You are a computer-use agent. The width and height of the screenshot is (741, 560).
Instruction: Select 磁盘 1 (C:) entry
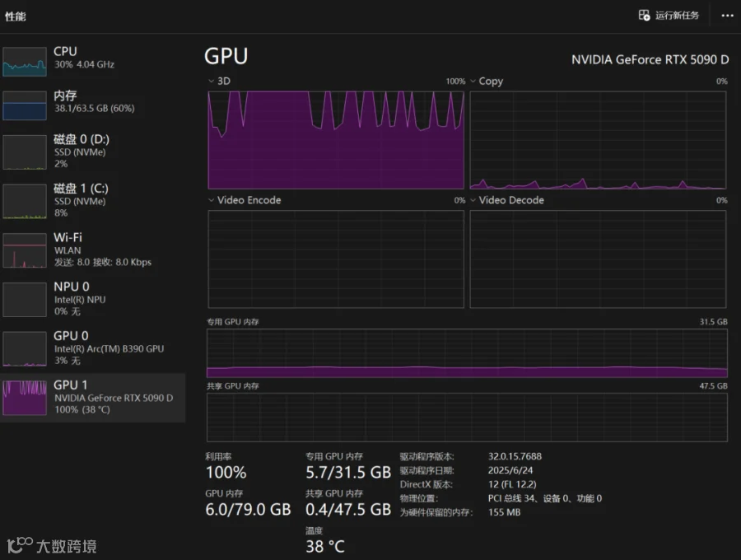pos(92,201)
